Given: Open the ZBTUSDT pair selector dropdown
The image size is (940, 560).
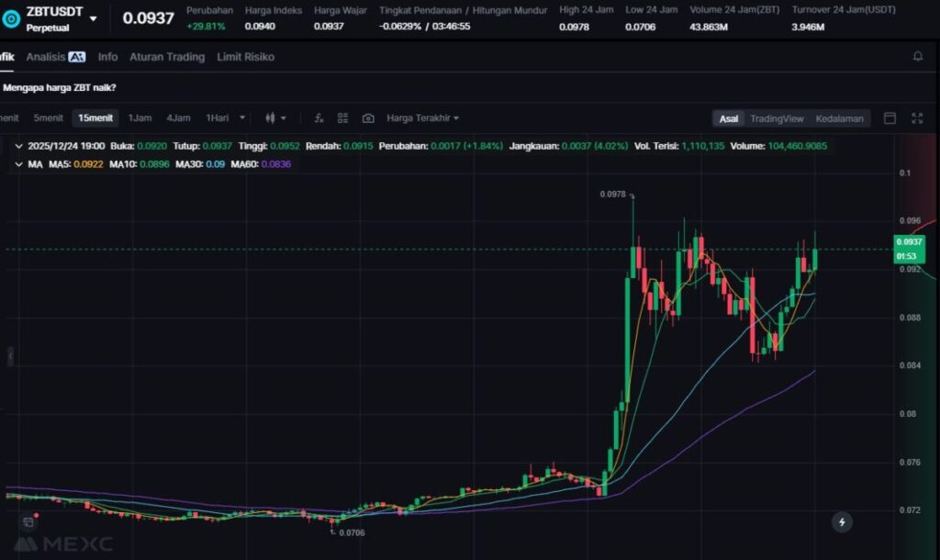Looking at the screenshot, I should pyautogui.click(x=93, y=18).
